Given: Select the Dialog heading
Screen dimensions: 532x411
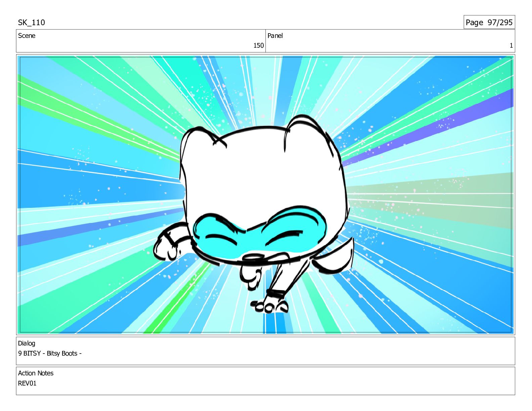Looking at the screenshot, I should click(27, 343).
